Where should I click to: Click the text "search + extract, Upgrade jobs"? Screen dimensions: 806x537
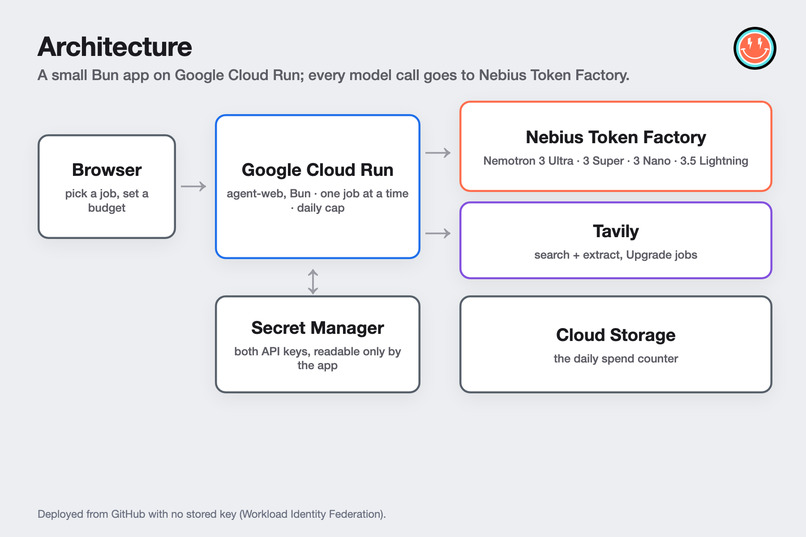616,255
